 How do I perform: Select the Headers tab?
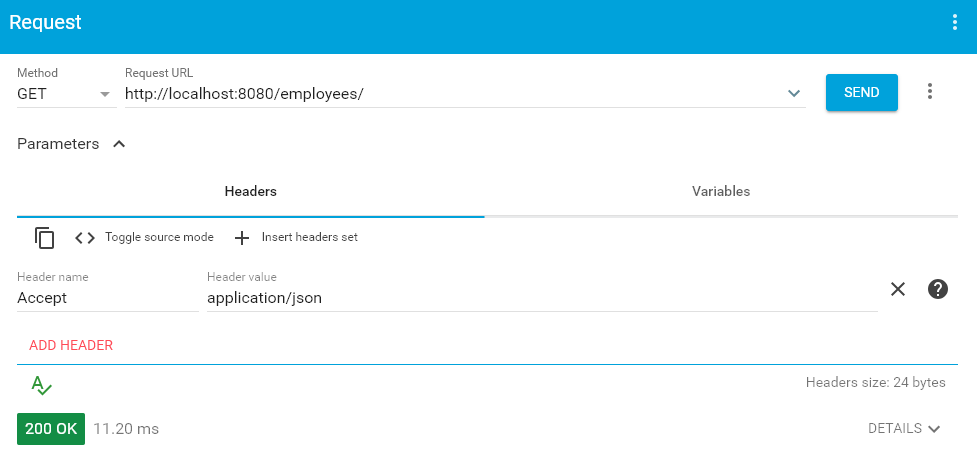point(250,191)
